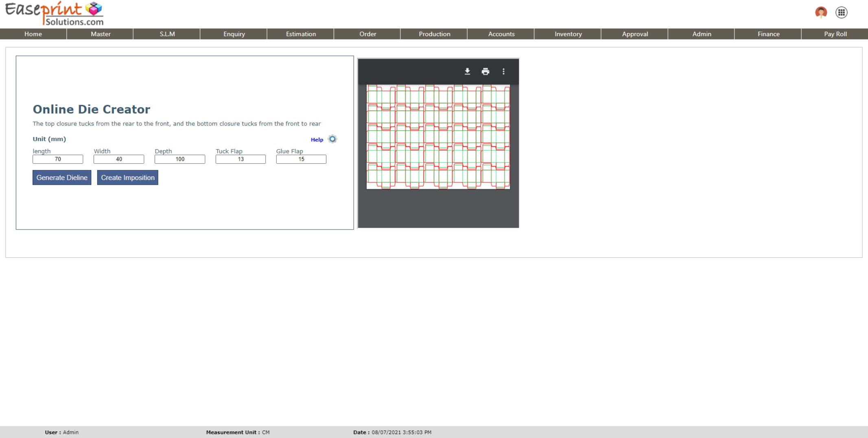Click the imposition layout preview

(438, 137)
